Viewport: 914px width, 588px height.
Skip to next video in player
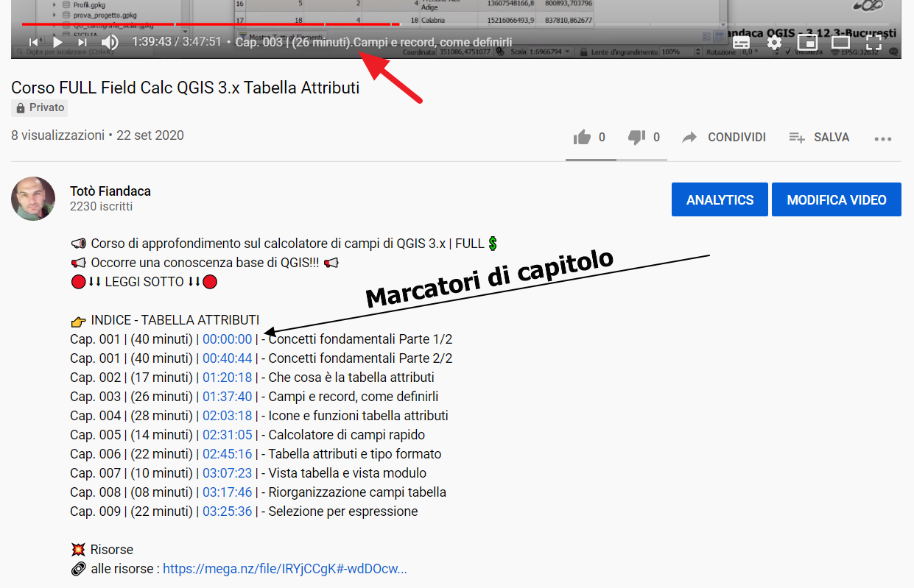coord(82,43)
